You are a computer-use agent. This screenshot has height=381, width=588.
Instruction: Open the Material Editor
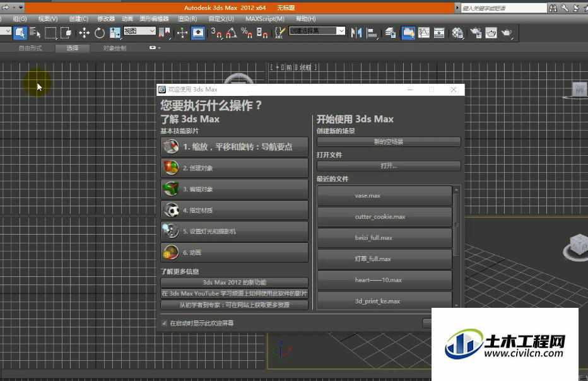click(x=457, y=33)
